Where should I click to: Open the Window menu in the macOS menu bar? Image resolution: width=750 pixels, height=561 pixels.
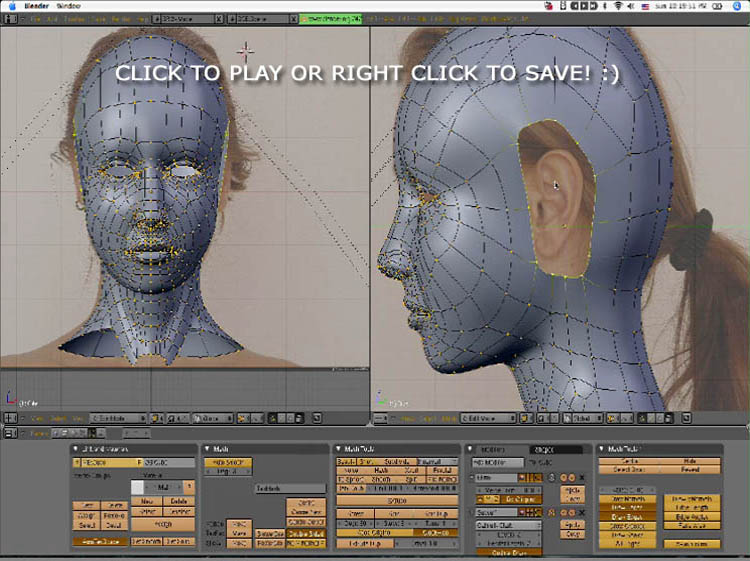coord(69,5)
